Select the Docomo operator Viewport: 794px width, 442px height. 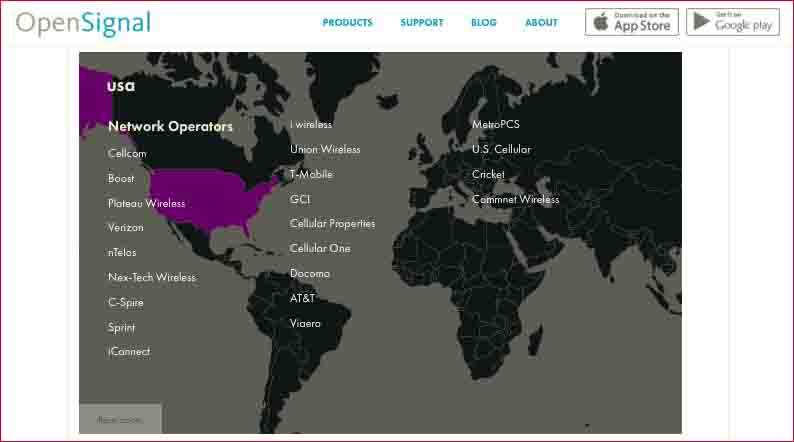[310, 273]
